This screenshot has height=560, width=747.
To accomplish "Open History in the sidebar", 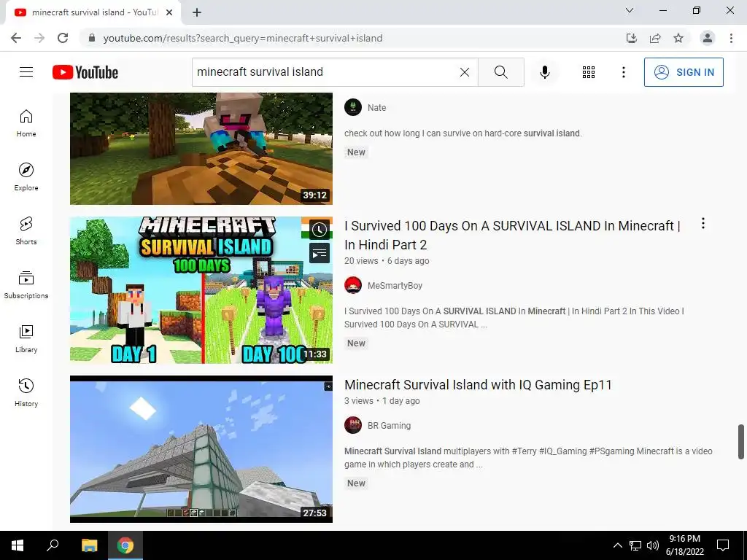I will click(26, 392).
